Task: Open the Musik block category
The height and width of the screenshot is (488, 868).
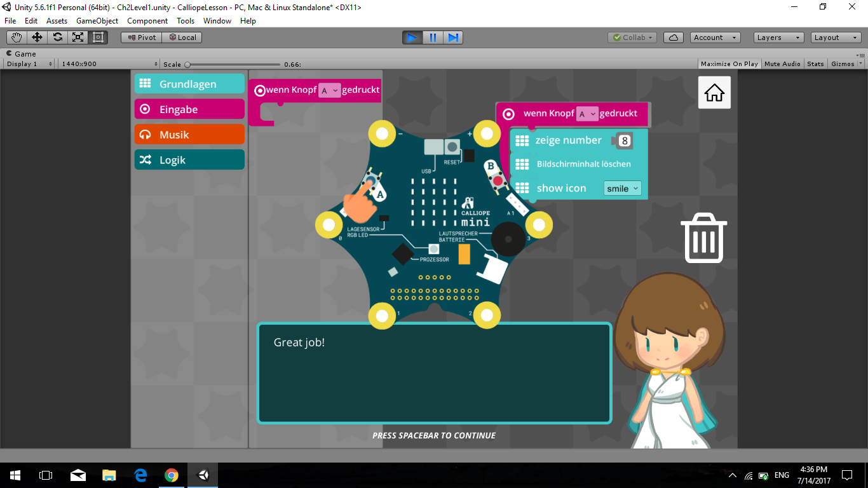Action: coord(189,135)
